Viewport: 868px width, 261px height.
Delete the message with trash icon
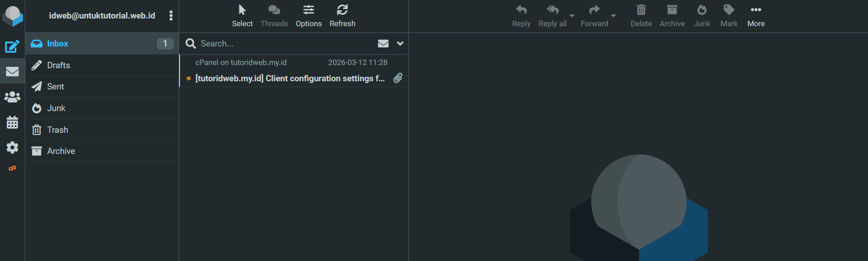click(x=641, y=16)
